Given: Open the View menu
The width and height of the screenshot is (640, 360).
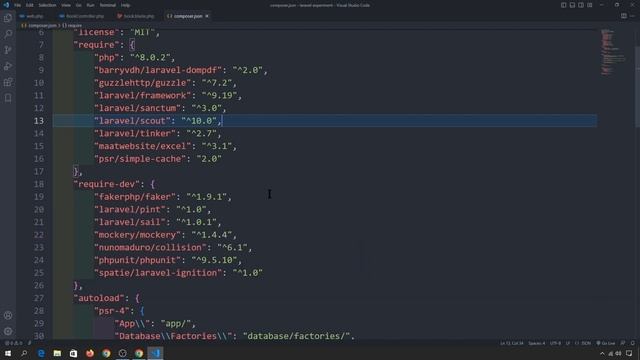Looking at the screenshot, I should pyautogui.click(x=66, y=5).
